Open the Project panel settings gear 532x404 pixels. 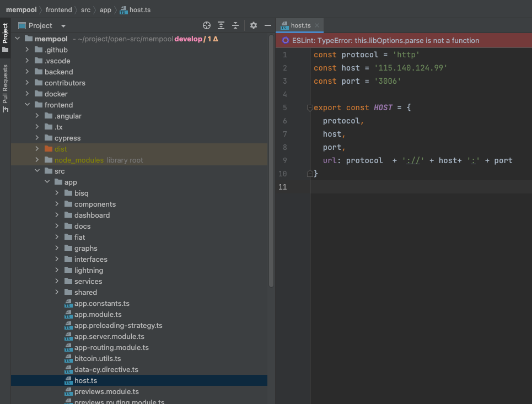click(x=254, y=25)
